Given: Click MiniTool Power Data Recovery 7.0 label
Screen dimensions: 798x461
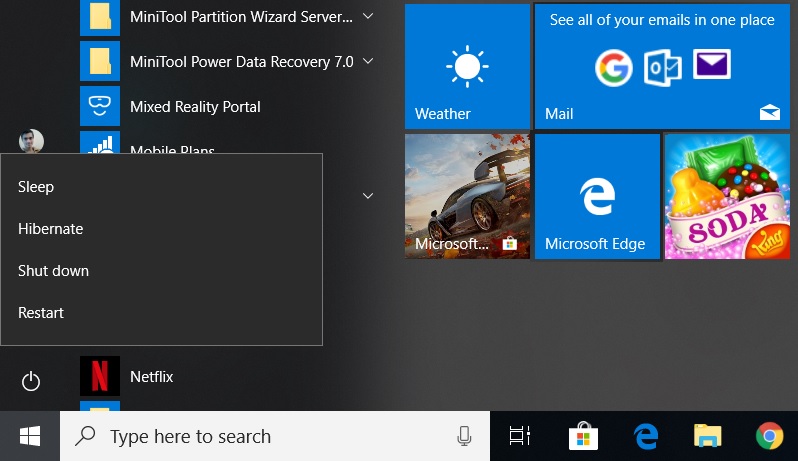Looking at the screenshot, I should pyautogui.click(x=242, y=62).
